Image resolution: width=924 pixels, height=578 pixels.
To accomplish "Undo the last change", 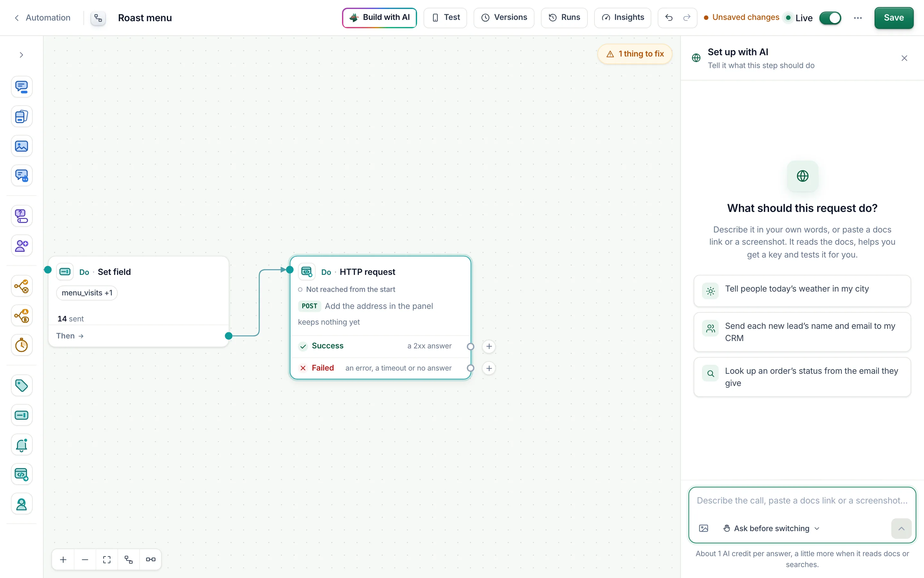I will [669, 18].
